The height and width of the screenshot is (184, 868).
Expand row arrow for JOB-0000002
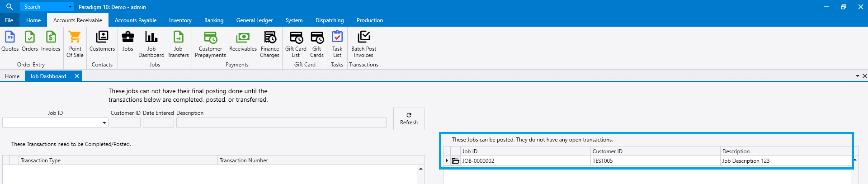tap(447, 161)
